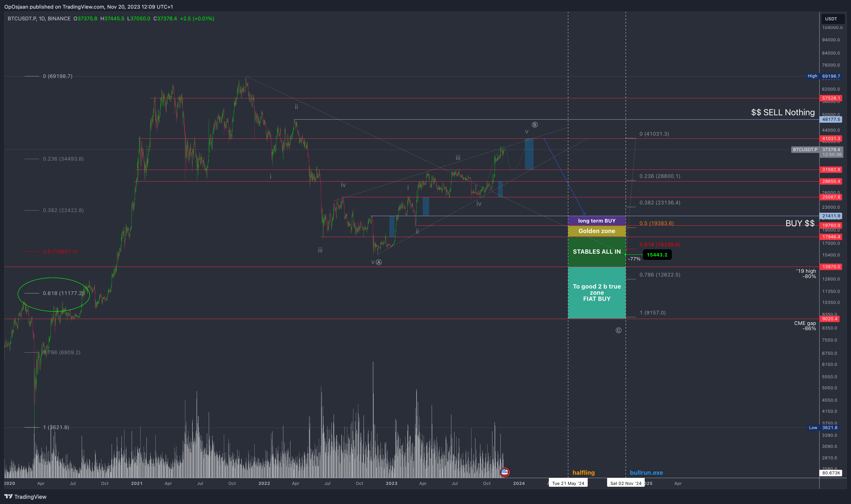Select the red 0.618 (16239.6) Fibonacci label
This screenshot has width=851, height=504.
pyautogui.click(x=660, y=244)
